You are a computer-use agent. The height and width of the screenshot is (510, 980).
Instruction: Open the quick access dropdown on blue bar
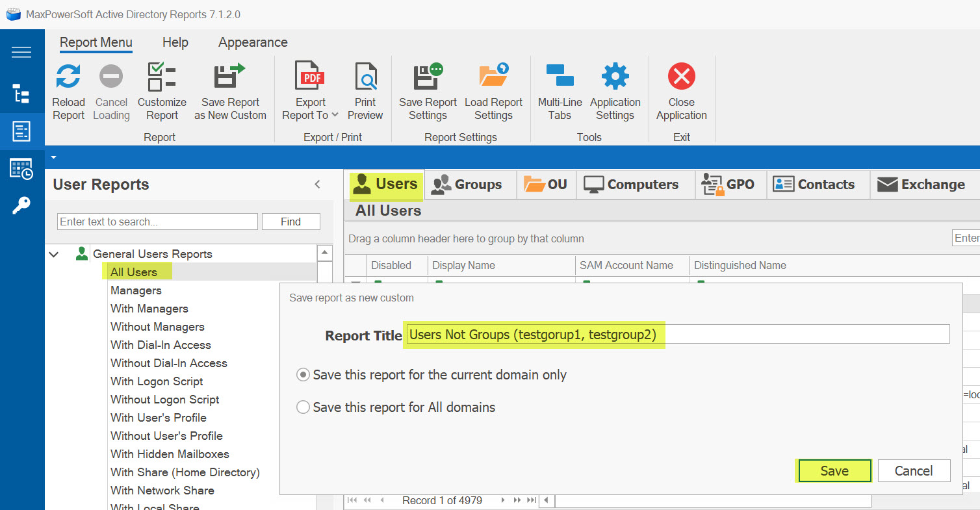(54, 157)
